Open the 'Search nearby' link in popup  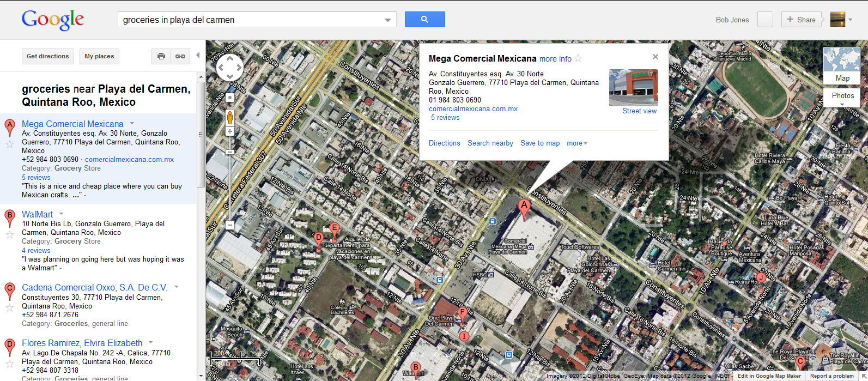coord(490,143)
